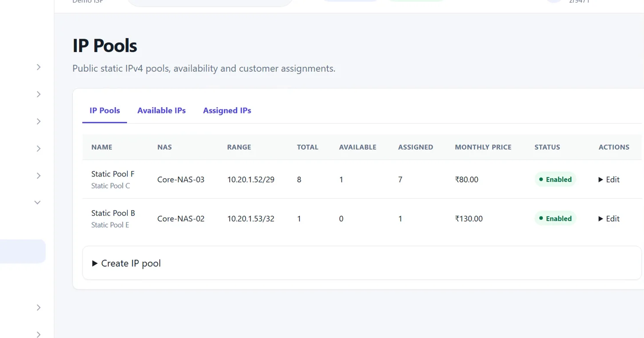Click the ACTIONS column header
This screenshot has height=338, width=644.
tap(614, 147)
